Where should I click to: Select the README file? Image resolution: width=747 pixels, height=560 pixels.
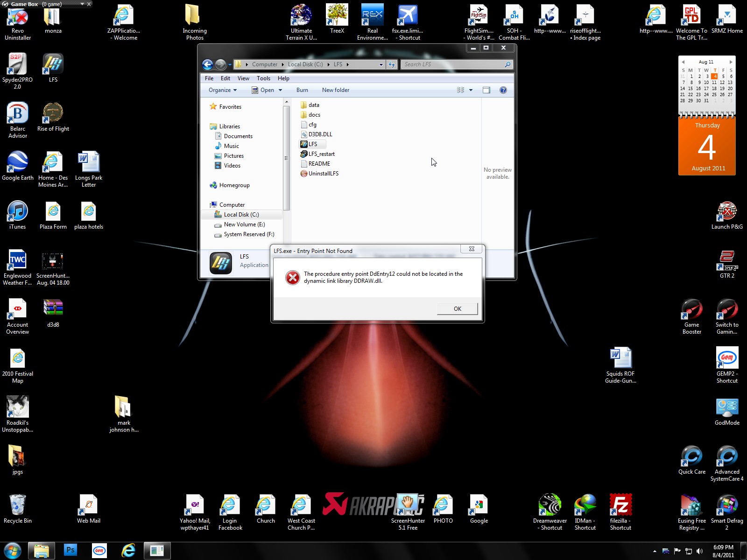[315, 164]
